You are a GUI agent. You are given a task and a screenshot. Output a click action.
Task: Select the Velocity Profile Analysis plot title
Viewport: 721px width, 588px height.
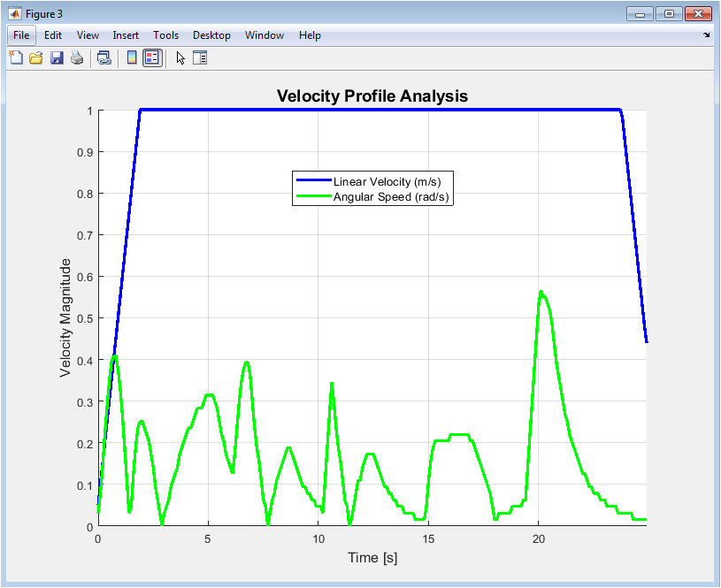[372, 95]
